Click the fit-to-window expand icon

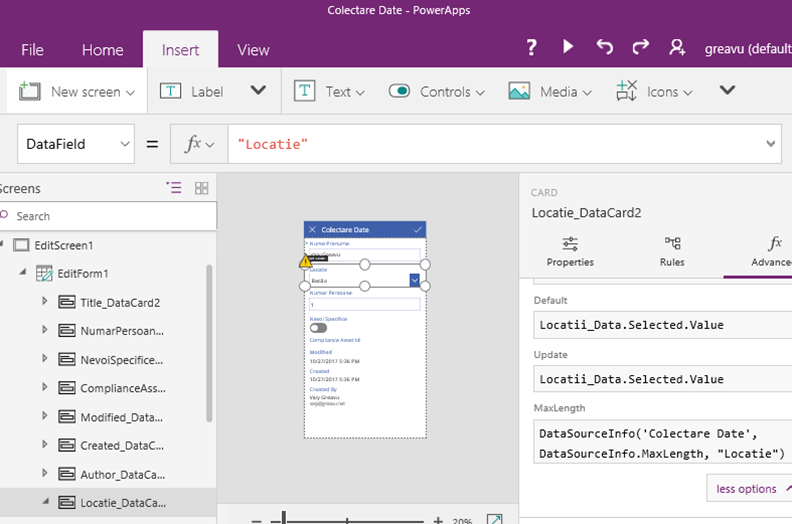point(494,520)
